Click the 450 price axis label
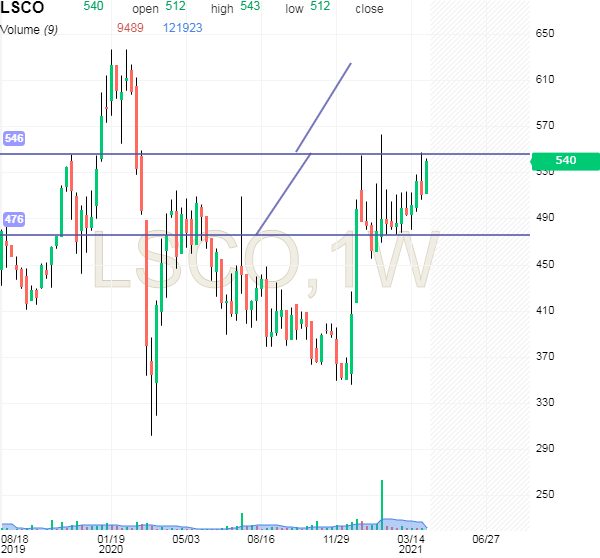 point(545,264)
